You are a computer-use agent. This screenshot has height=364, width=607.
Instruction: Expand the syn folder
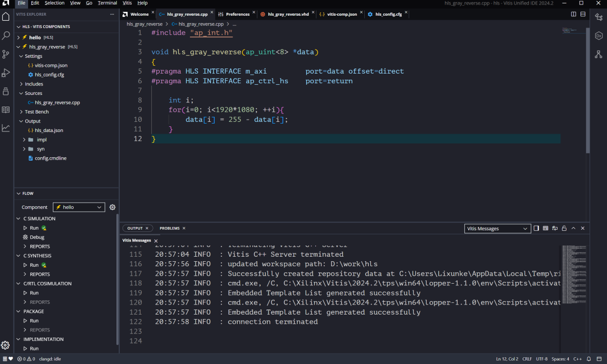[24, 149]
